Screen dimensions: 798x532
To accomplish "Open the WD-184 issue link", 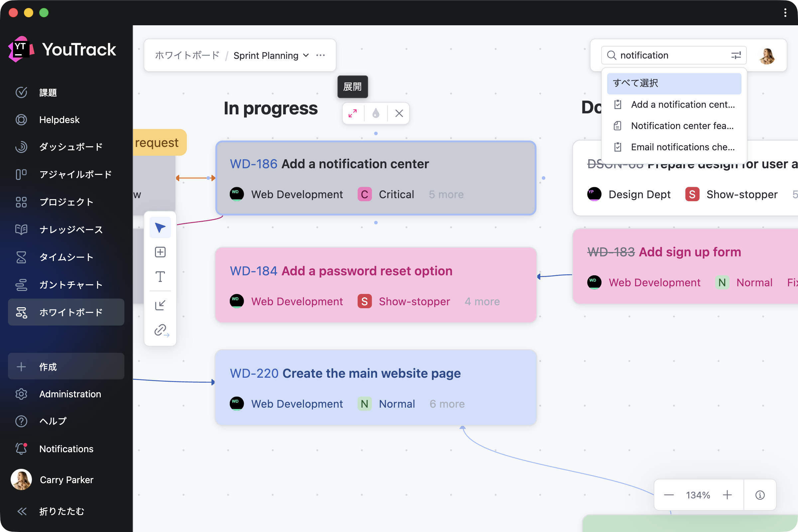I will pos(253,271).
